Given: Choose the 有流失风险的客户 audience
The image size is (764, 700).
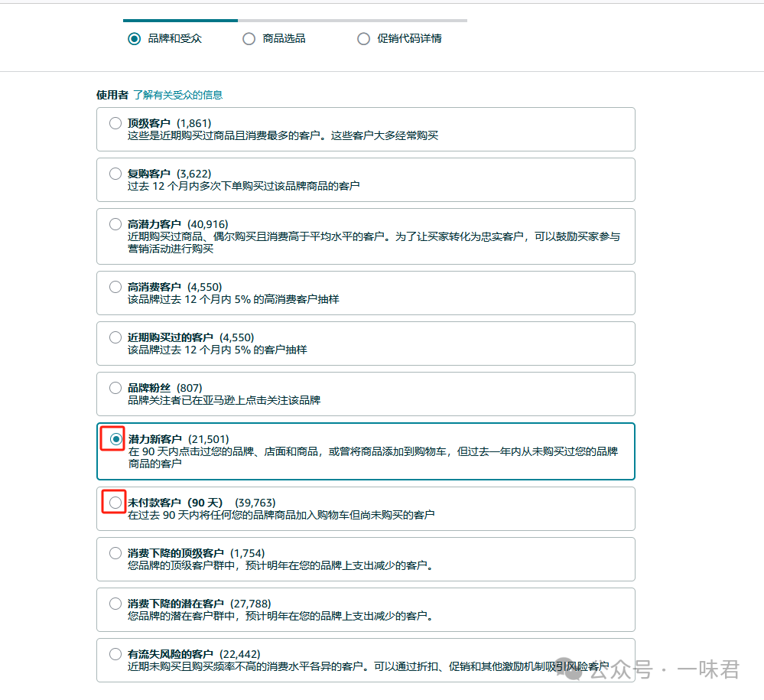Looking at the screenshot, I should (115, 654).
